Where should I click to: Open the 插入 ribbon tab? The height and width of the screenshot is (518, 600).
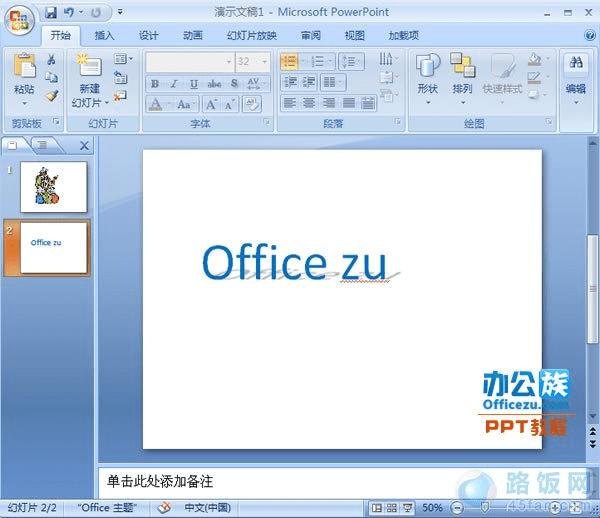click(104, 36)
